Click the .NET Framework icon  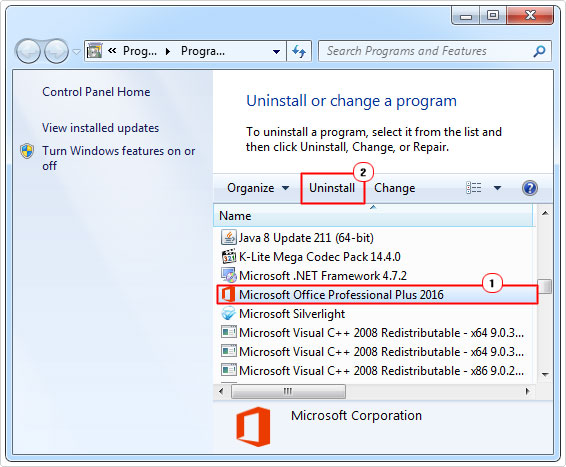point(228,275)
